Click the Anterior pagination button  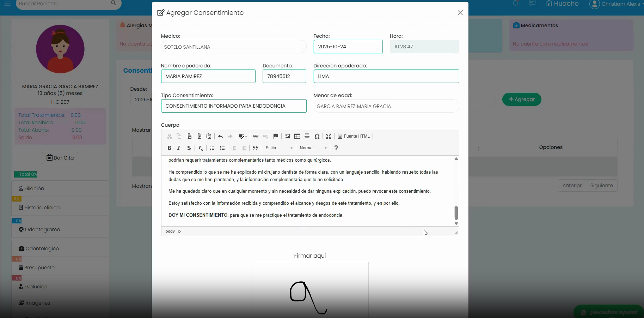coord(572,185)
